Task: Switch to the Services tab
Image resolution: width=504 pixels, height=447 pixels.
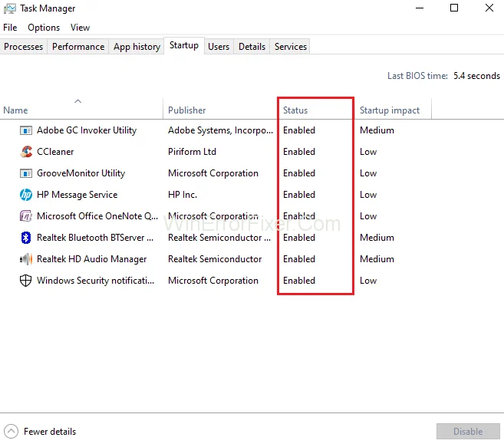Action: tap(291, 47)
